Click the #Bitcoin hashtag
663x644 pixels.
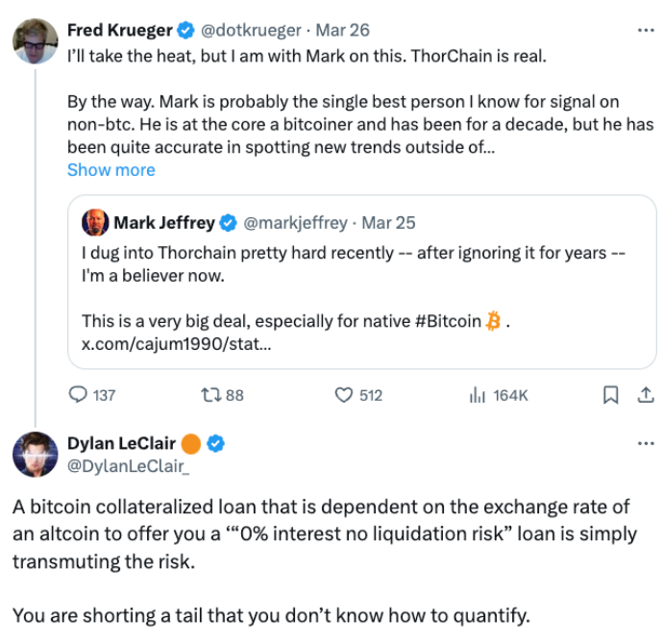tap(449, 321)
